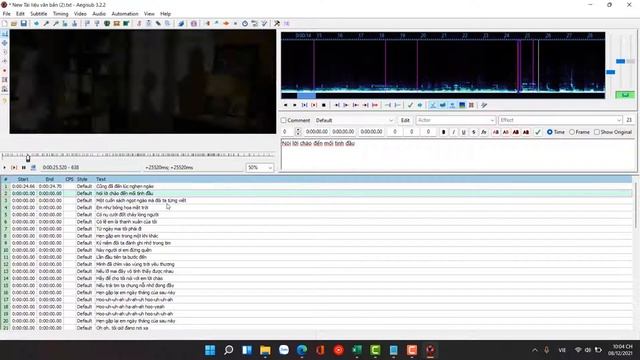Toggle video auto-scroll icon next to pause

coord(33,167)
